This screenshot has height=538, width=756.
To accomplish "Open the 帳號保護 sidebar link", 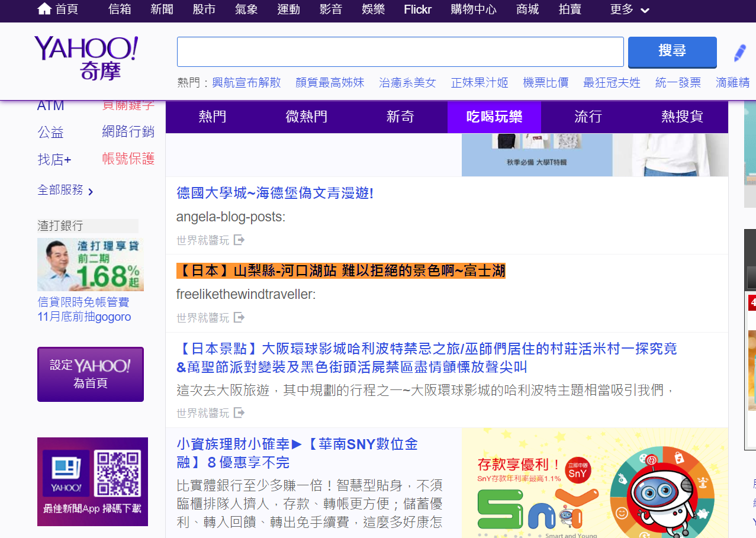I will coord(128,159).
